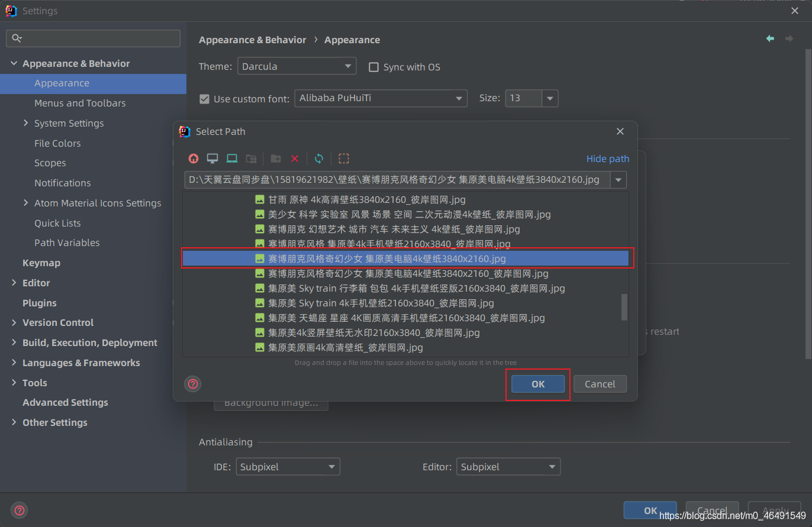Open Menus and Toolbars settings
Viewport: 812px width, 527px height.
tap(80, 103)
